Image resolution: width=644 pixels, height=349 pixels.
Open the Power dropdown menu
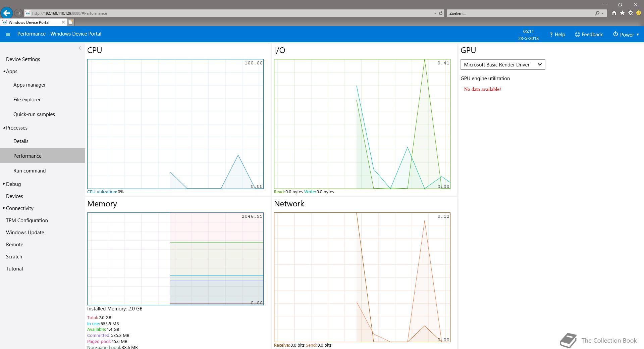(x=626, y=35)
